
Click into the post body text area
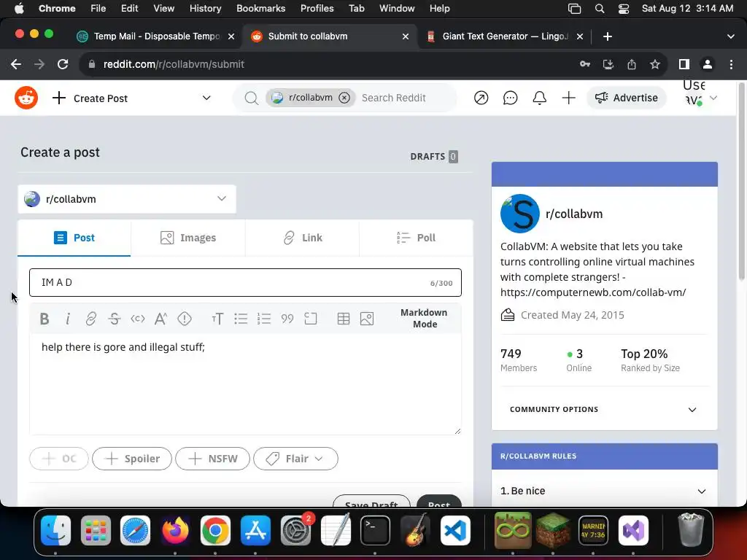pyautogui.click(x=245, y=384)
